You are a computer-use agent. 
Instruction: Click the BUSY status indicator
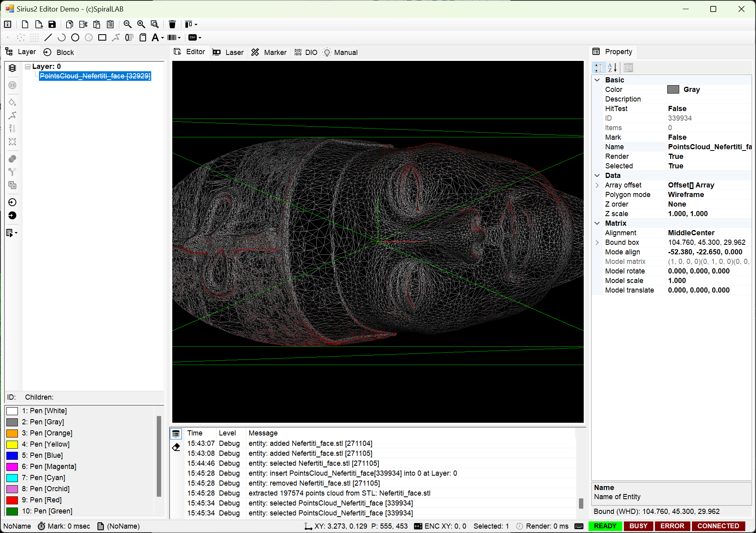[638, 526]
